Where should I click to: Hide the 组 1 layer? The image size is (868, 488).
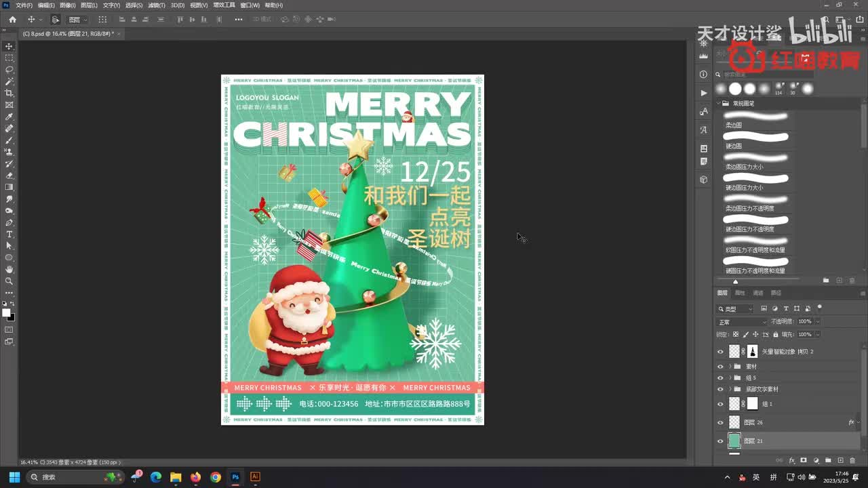point(720,404)
